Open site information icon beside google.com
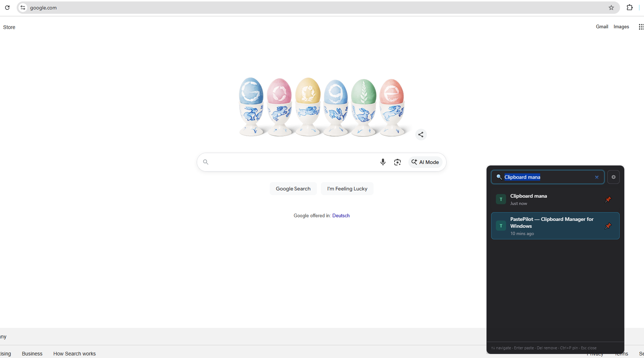 point(23,8)
